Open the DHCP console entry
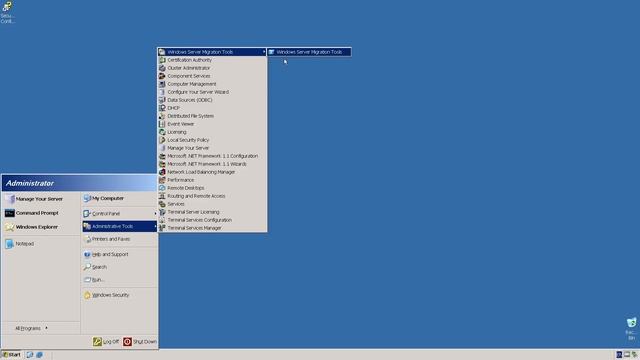 click(x=212, y=108)
